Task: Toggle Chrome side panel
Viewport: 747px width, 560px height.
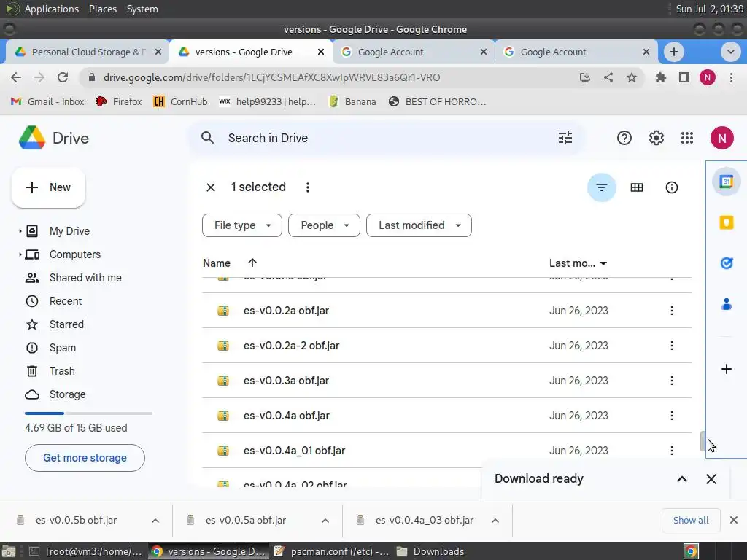Action: (684, 77)
